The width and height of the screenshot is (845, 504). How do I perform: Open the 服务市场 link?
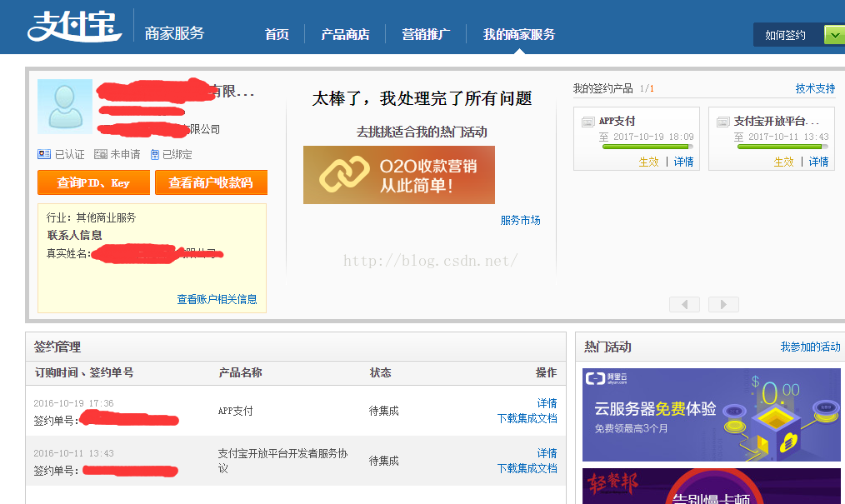(520, 220)
